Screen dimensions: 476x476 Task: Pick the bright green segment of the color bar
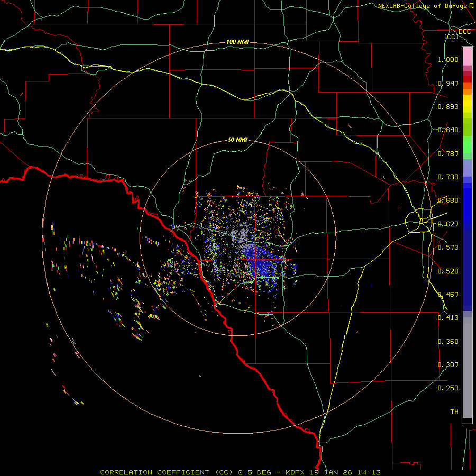pos(467,144)
